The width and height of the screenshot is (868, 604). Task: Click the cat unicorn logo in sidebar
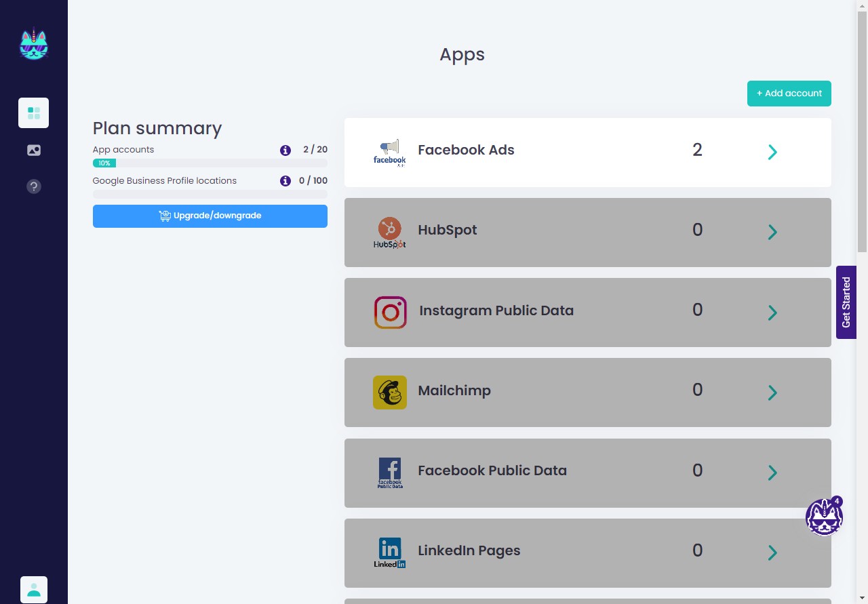[x=34, y=43]
